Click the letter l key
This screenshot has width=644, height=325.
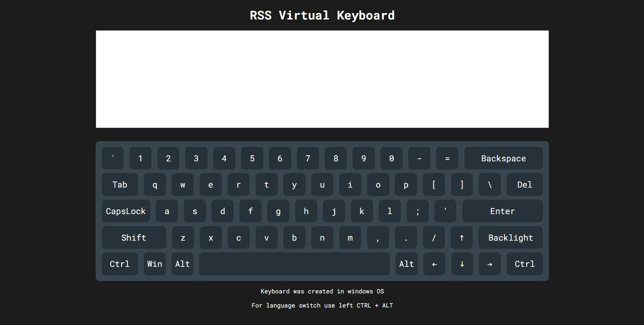click(x=390, y=211)
